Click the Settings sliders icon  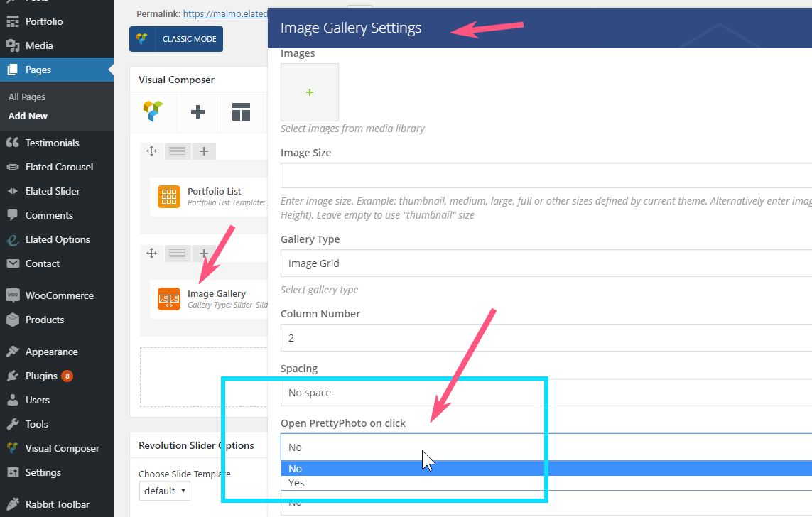point(12,472)
